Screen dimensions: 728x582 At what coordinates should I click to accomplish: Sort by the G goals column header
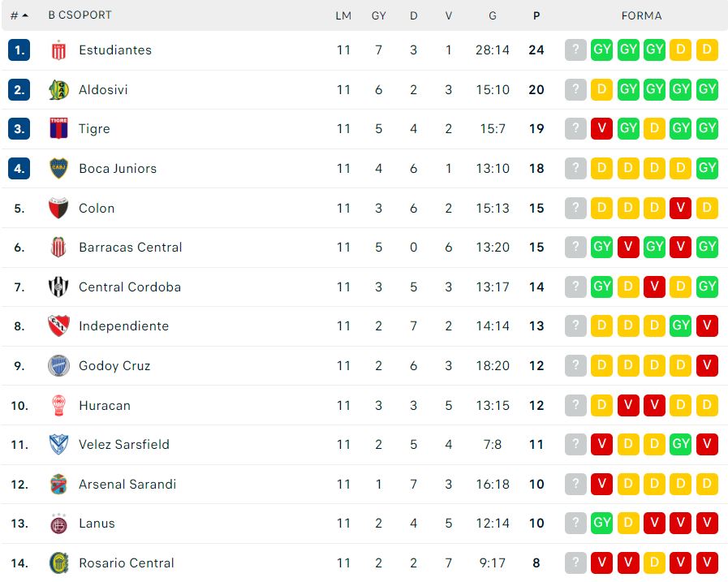493,15
